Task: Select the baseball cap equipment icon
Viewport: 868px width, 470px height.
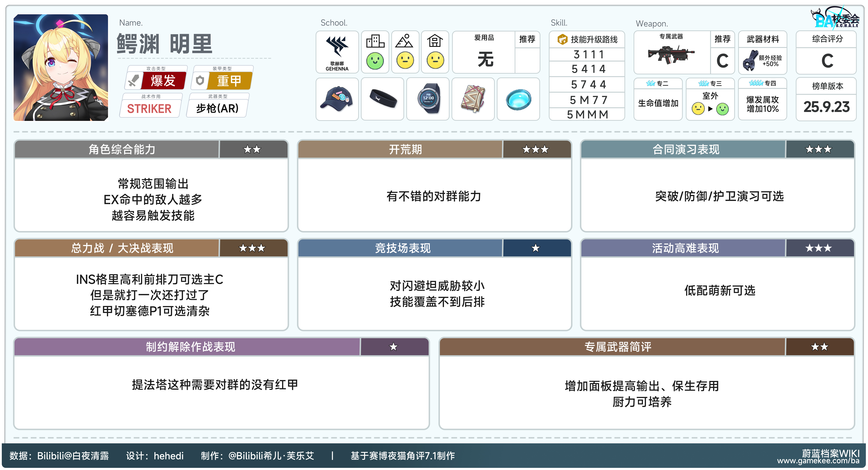Action: (337, 99)
